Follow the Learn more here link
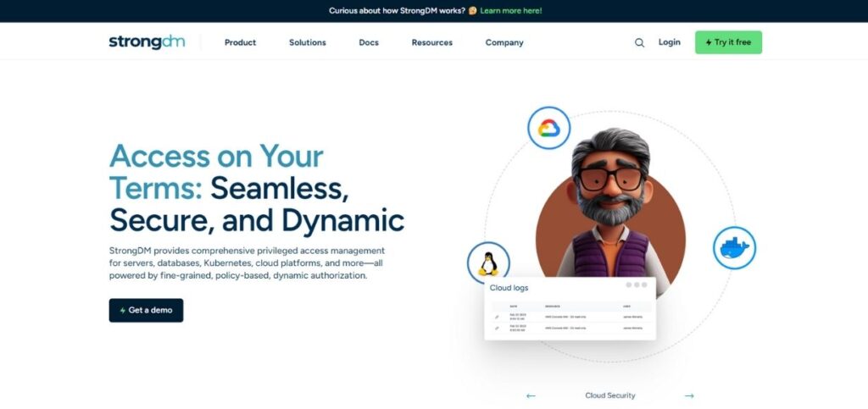The image size is (868, 409). (x=511, y=10)
